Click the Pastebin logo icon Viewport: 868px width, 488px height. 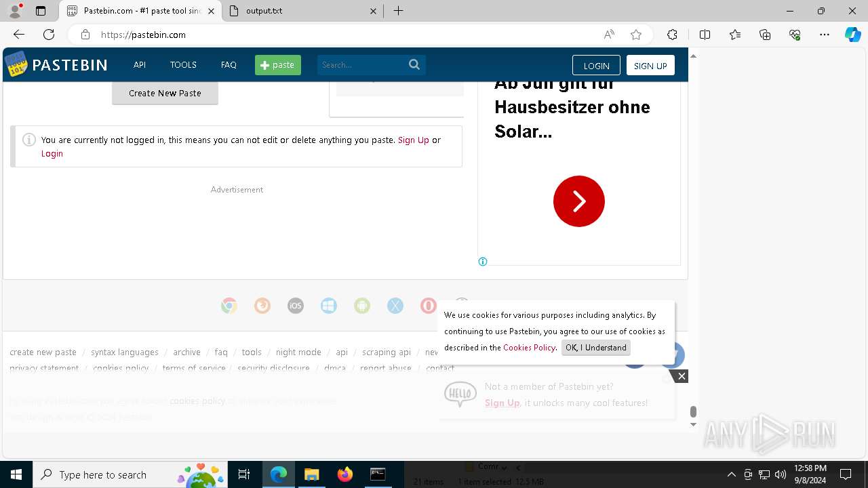click(x=16, y=64)
